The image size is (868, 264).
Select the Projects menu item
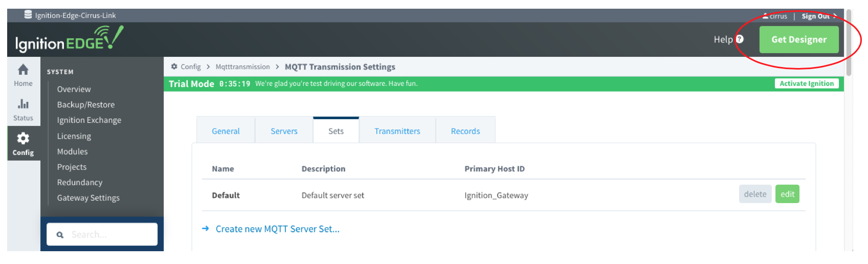pyautogui.click(x=72, y=167)
